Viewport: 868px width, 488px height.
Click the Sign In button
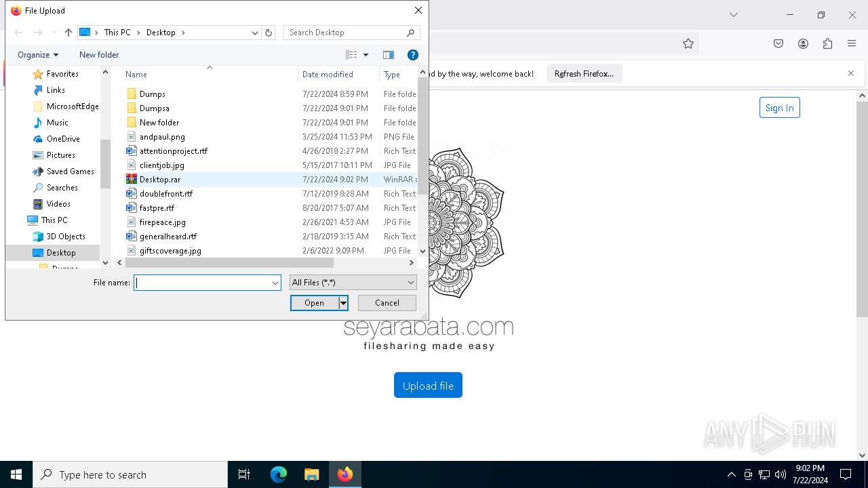tap(780, 108)
